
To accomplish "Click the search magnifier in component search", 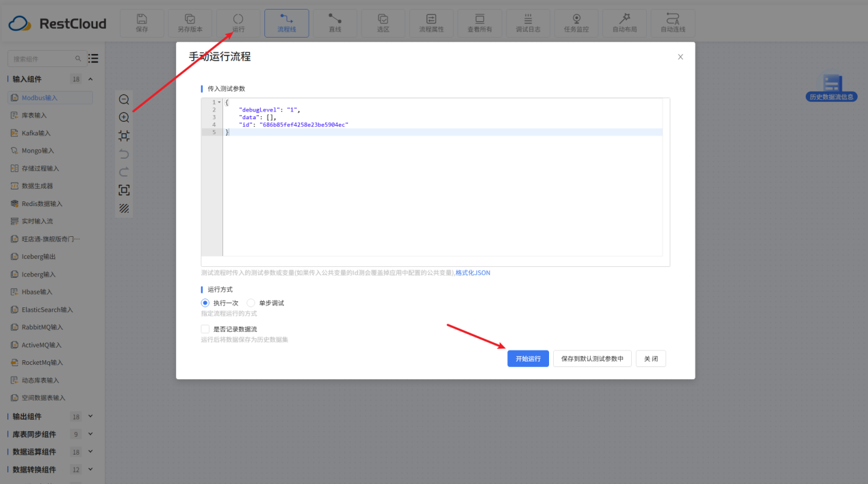I will click(x=78, y=59).
